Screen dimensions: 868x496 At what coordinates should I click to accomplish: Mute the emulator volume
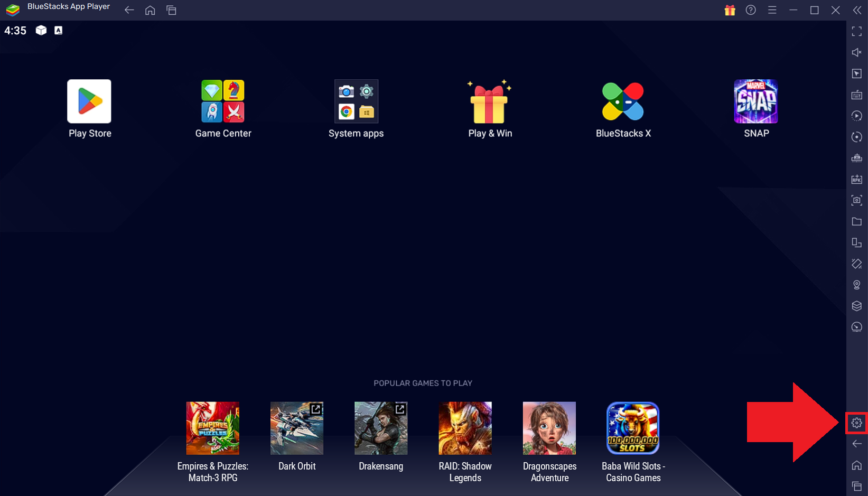(x=857, y=52)
